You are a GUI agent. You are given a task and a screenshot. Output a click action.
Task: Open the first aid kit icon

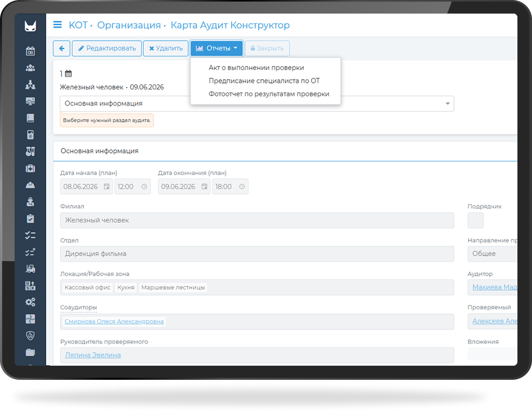[x=30, y=169]
